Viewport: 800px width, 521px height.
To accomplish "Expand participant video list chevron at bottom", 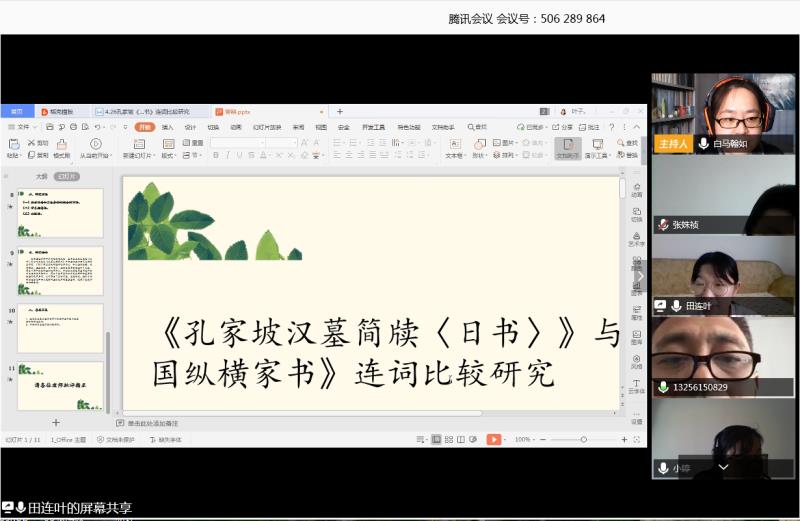I will [723, 466].
